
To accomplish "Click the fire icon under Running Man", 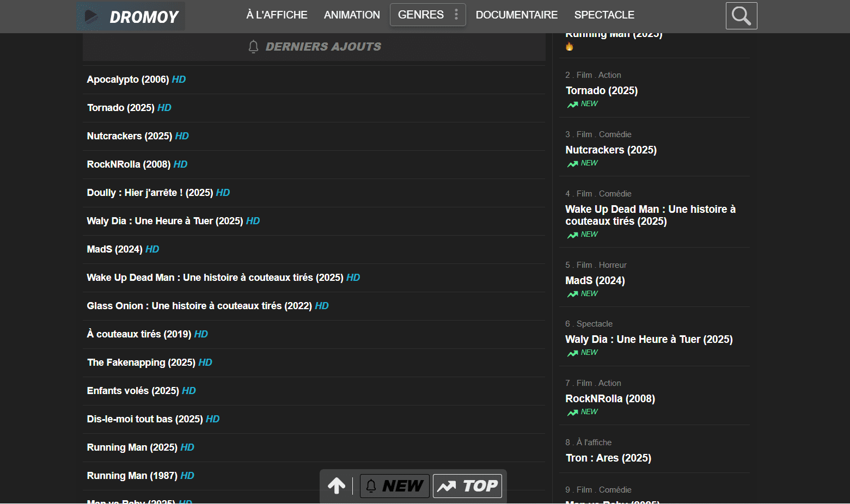I will click(570, 47).
